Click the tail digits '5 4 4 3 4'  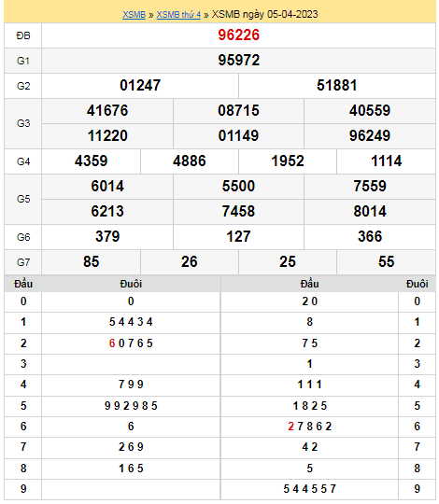point(131,322)
